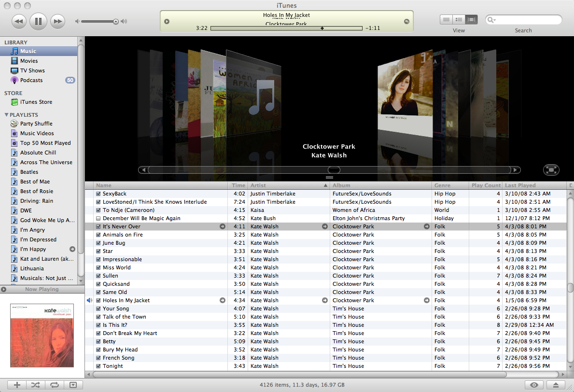
Task: Uncheck the June Bug checkbox
Action: 98,243
